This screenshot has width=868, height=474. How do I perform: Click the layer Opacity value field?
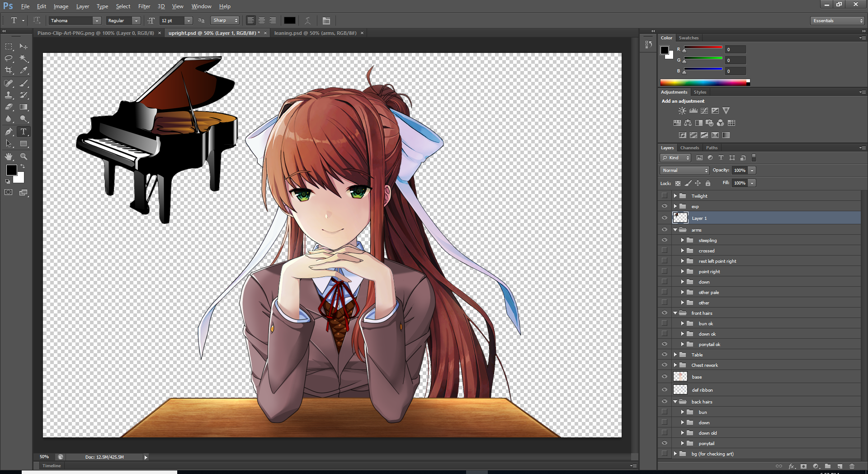(740, 171)
